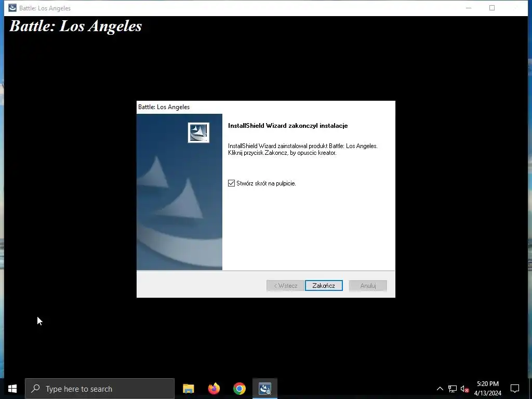Minimize the Battle: Los Angeles installer window
532x399 pixels.
point(469,8)
